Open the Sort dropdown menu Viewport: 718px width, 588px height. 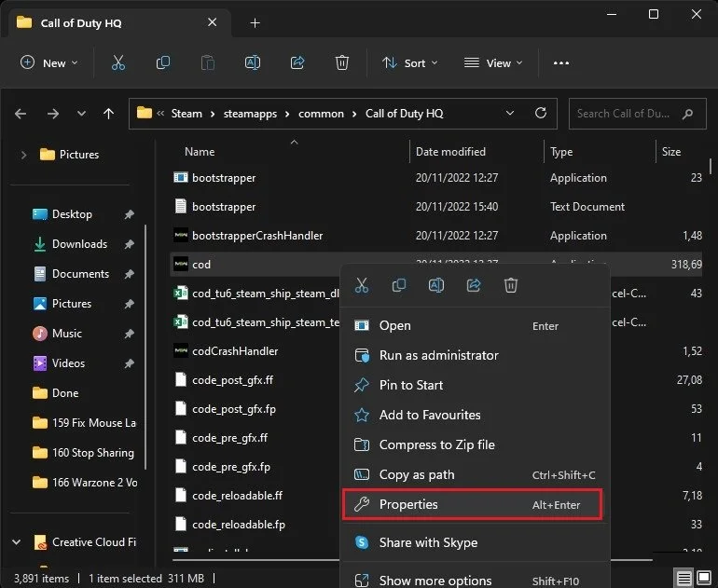coord(410,63)
